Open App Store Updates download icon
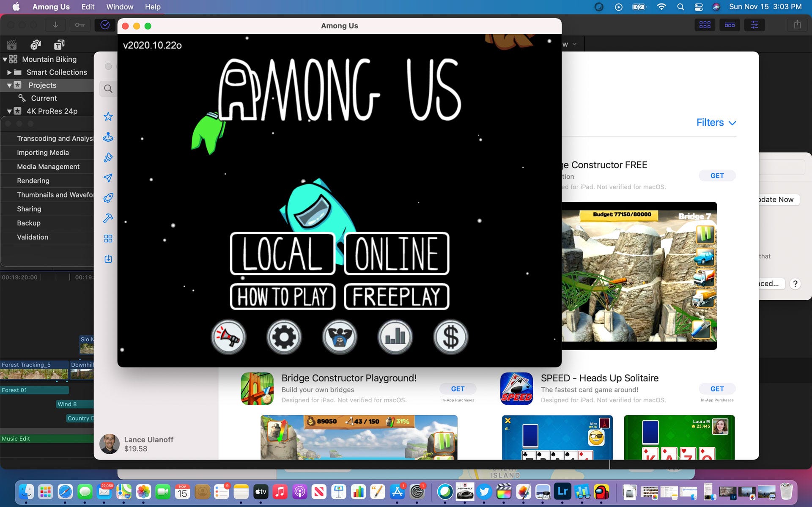The width and height of the screenshot is (812, 507). coord(108,259)
